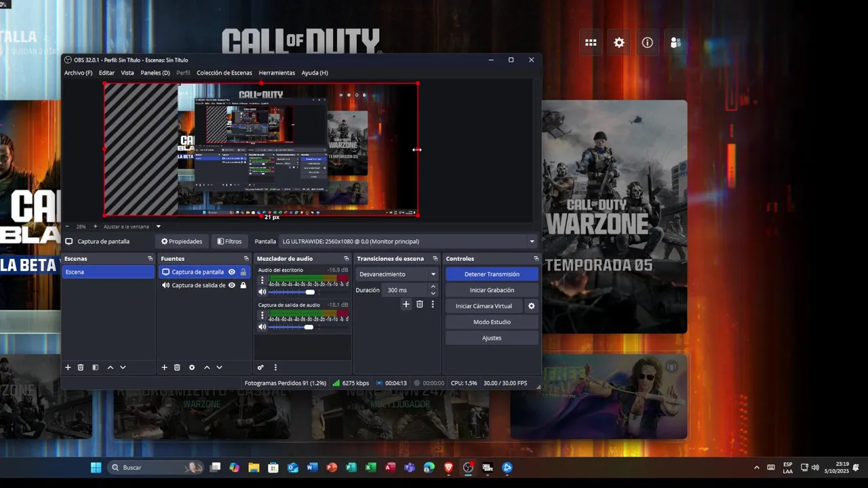This screenshot has height=488, width=868.
Task: Show hidden system tray icons chevron
Action: pos(757,468)
